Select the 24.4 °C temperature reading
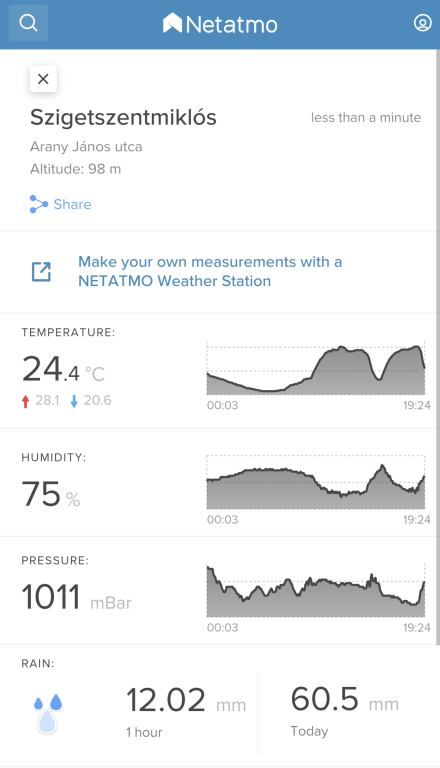The image size is (440, 768). click(x=63, y=369)
